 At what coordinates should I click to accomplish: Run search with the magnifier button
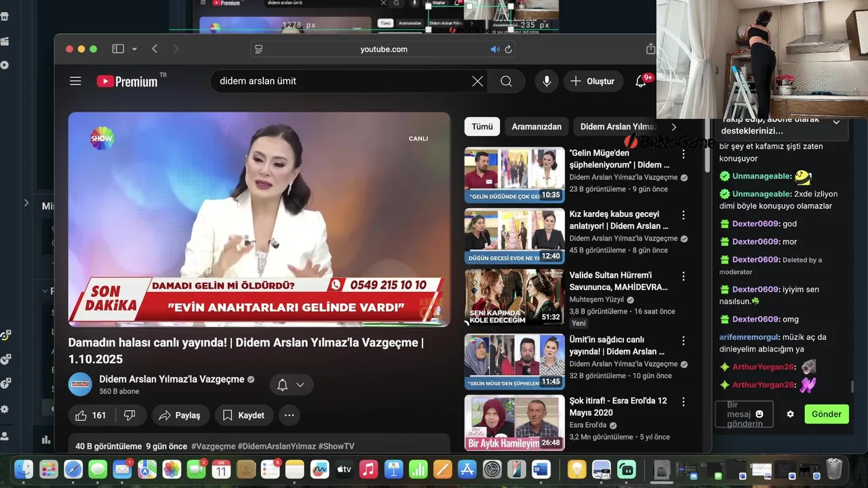point(507,81)
